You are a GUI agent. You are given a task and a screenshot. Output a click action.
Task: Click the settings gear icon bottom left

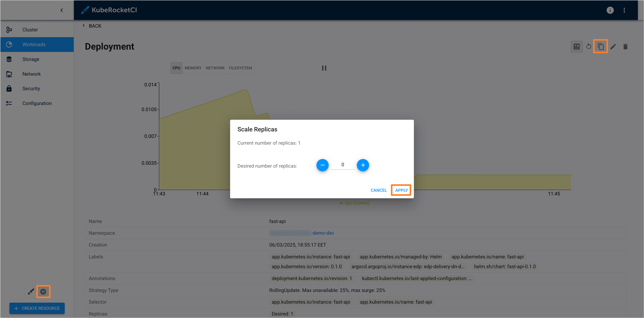pyautogui.click(x=43, y=292)
